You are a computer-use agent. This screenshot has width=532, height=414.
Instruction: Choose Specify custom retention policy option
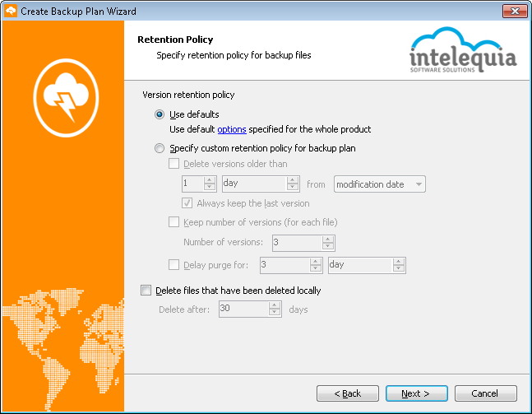(x=160, y=148)
